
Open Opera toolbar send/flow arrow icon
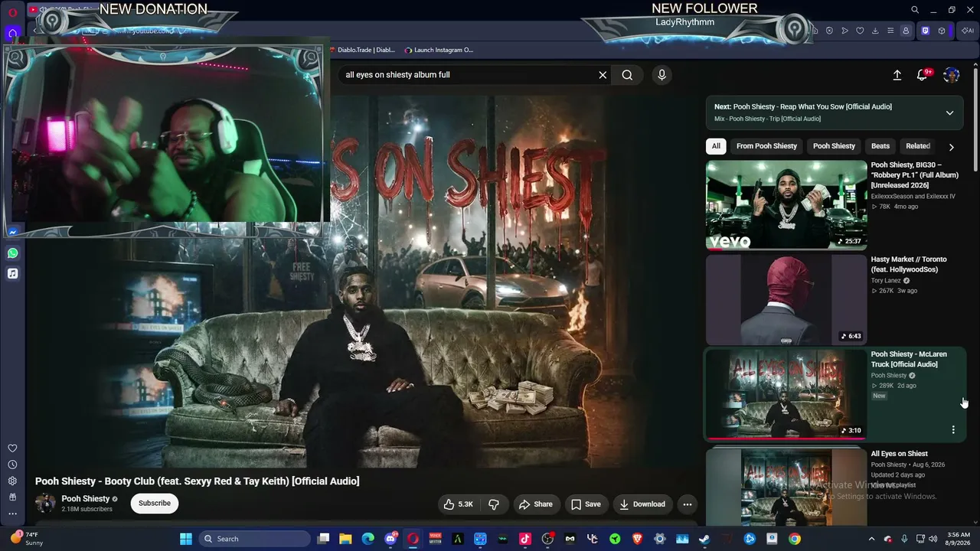click(844, 31)
